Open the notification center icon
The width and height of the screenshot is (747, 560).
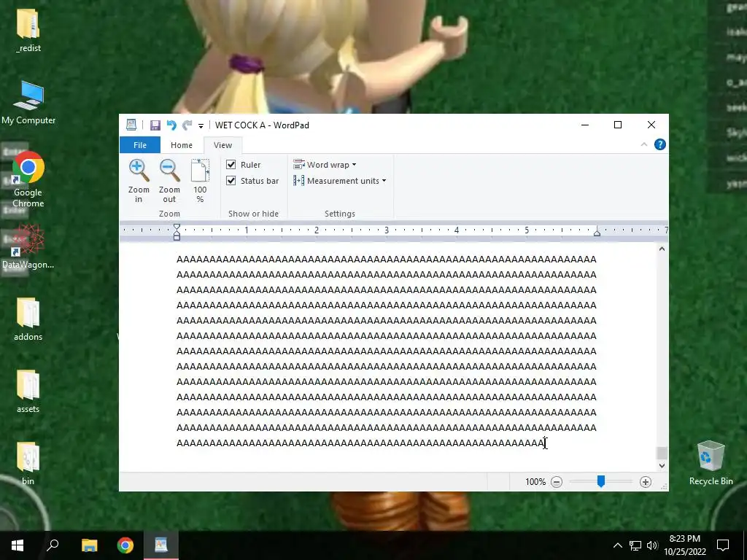(723, 545)
